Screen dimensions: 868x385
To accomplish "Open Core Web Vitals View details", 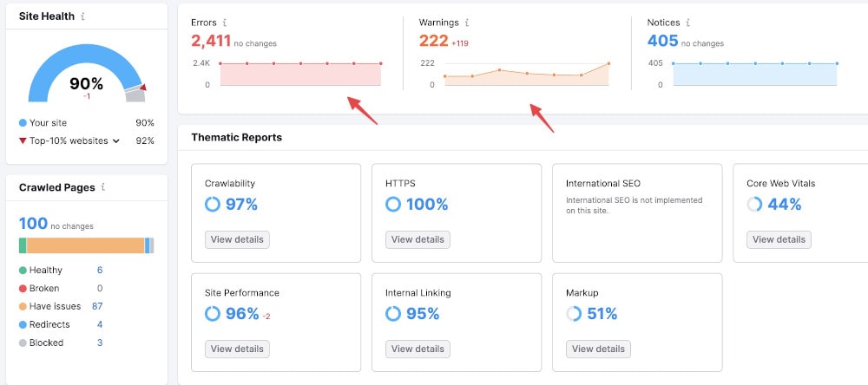I will point(779,239).
